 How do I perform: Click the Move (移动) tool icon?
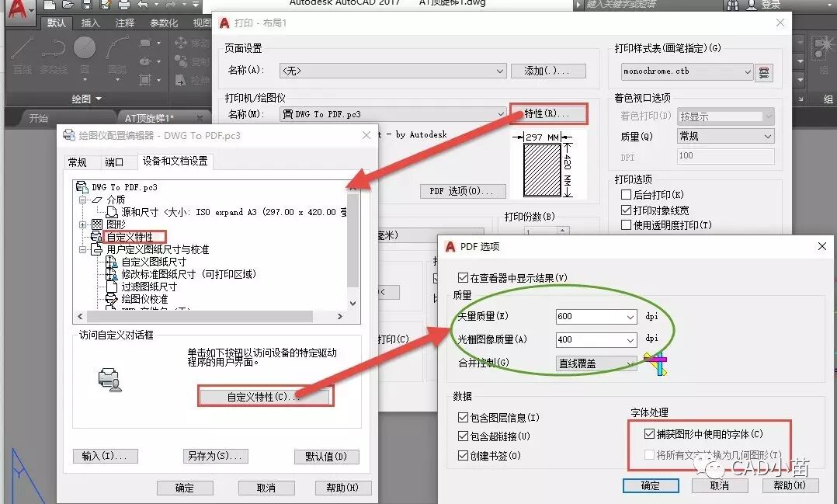[181, 43]
